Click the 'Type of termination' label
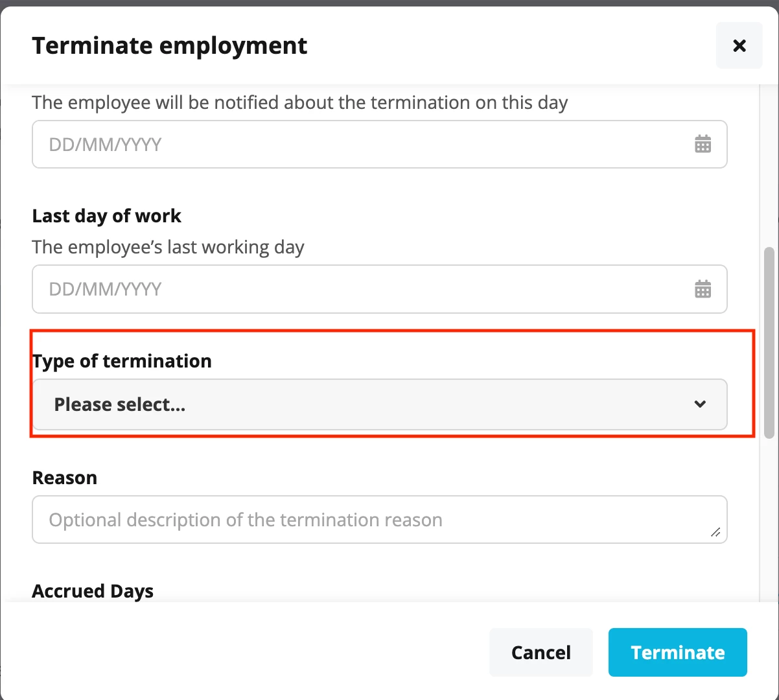The height and width of the screenshot is (700, 779). click(x=122, y=361)
